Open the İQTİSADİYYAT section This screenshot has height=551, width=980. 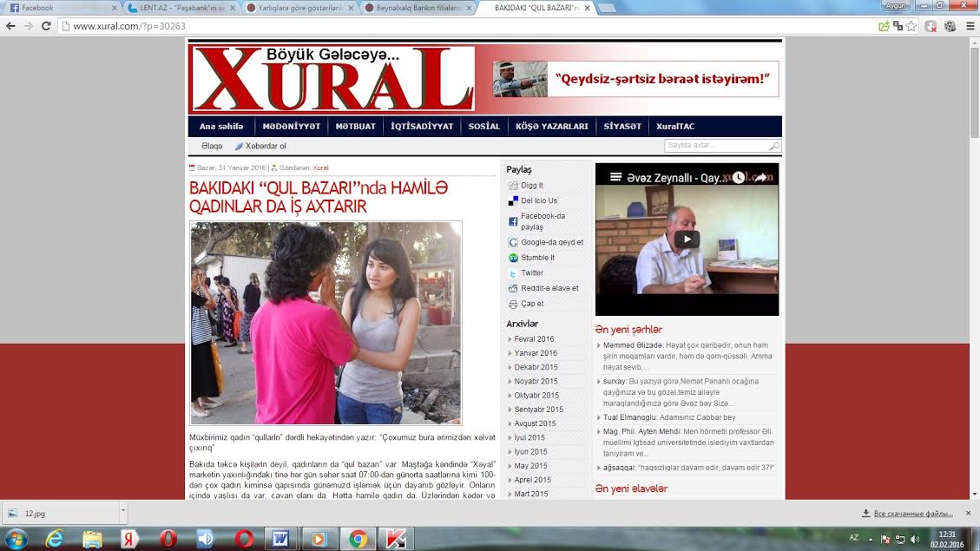[x=422, y=126]
